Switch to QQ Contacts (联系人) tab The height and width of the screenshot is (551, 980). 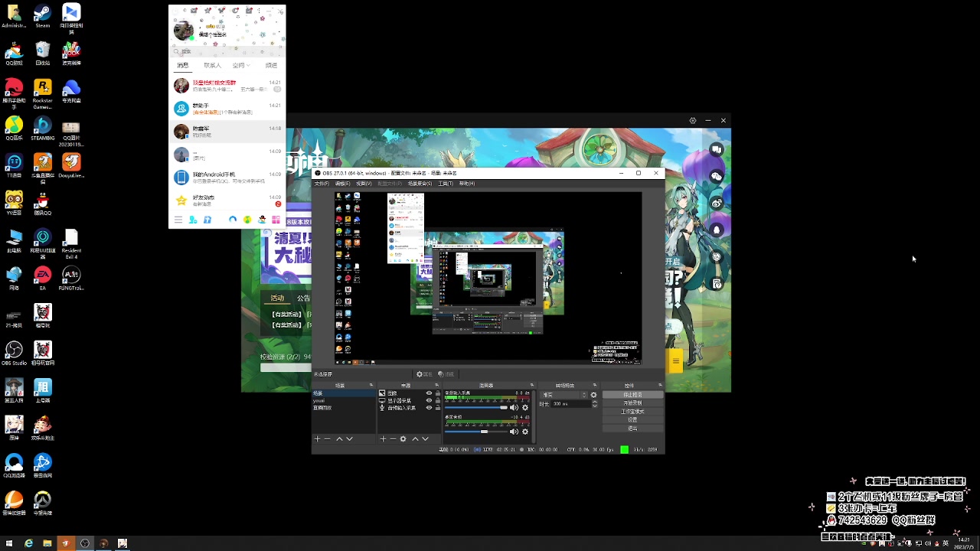click(x=213, y=65)
